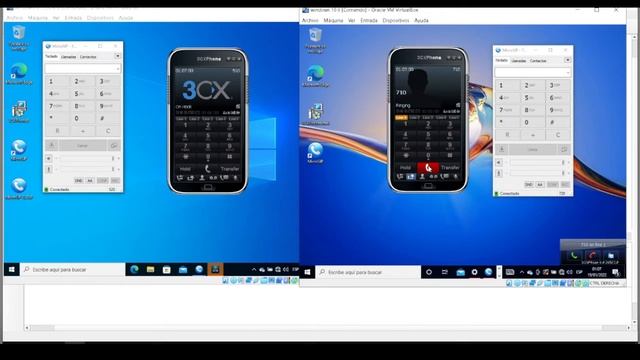This screenshot has width=640, height=360.
Task: Open 3CXPhone desktop shortcut in left VM
Action: 19,111
